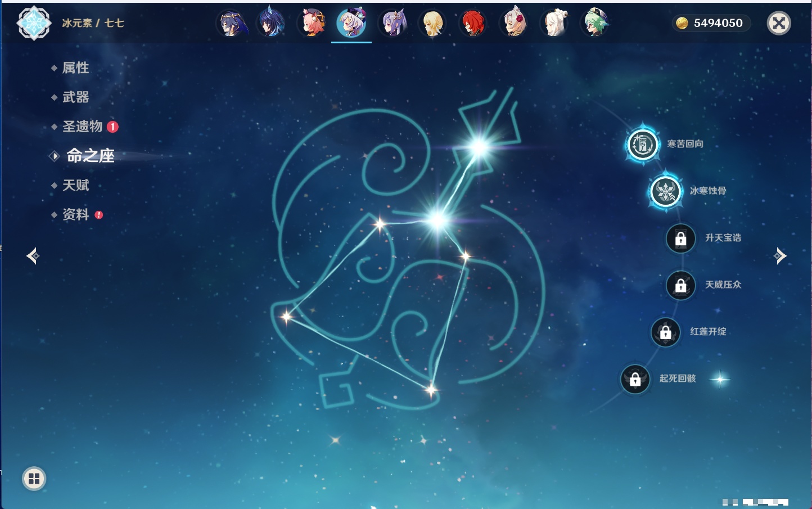Pick Noelle's portrait with red rose
Viewport: 812px width, 509px height.
[x=513, y=24]
